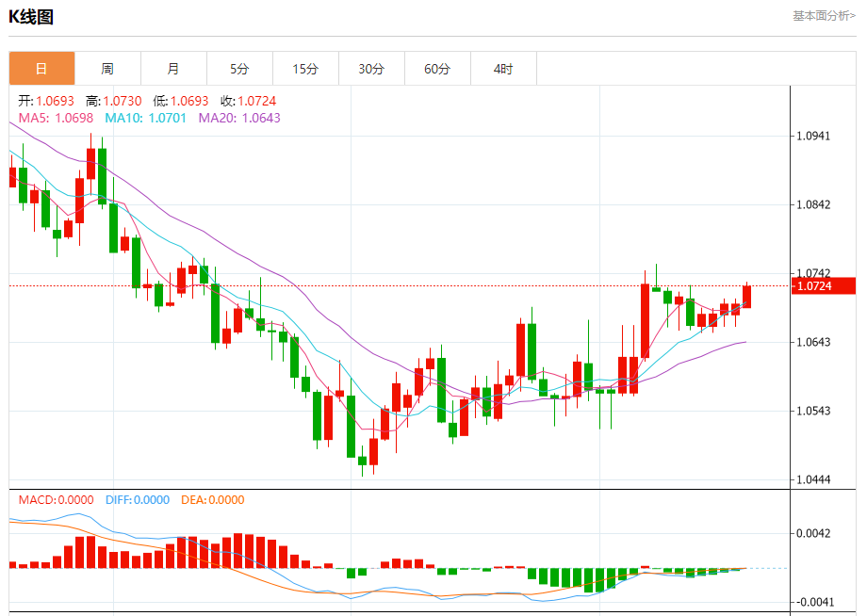Select the 日 daily chart tab

[41, 69]
